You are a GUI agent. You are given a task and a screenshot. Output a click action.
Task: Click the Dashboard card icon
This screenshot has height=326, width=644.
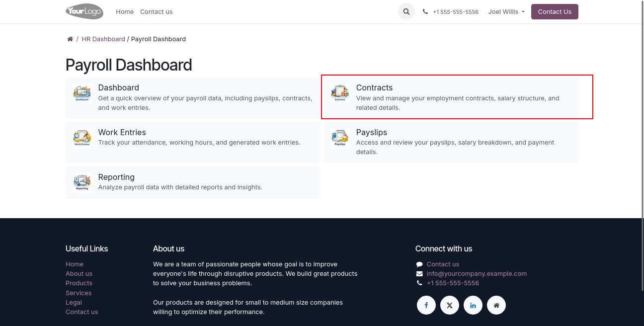pos(82,93)
